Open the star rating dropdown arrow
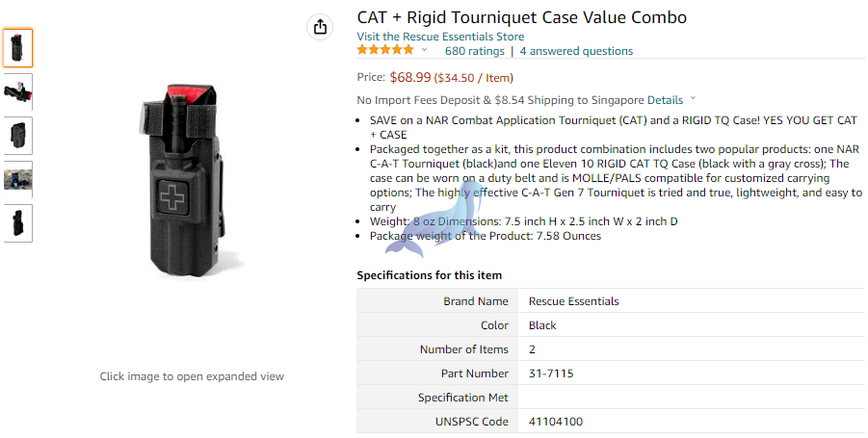This screenshot has width=868, height=438. pyautogui.click(x=425, y=50)
